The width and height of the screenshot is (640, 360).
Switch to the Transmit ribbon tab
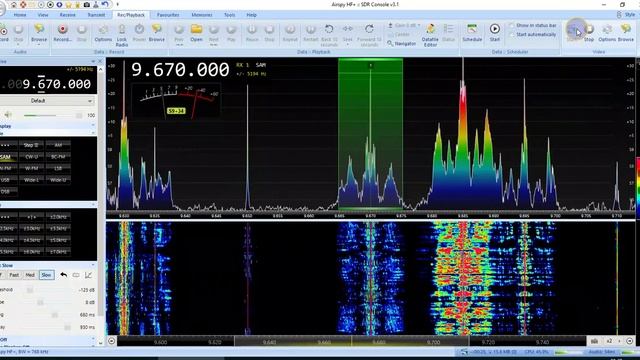[96, 15]
